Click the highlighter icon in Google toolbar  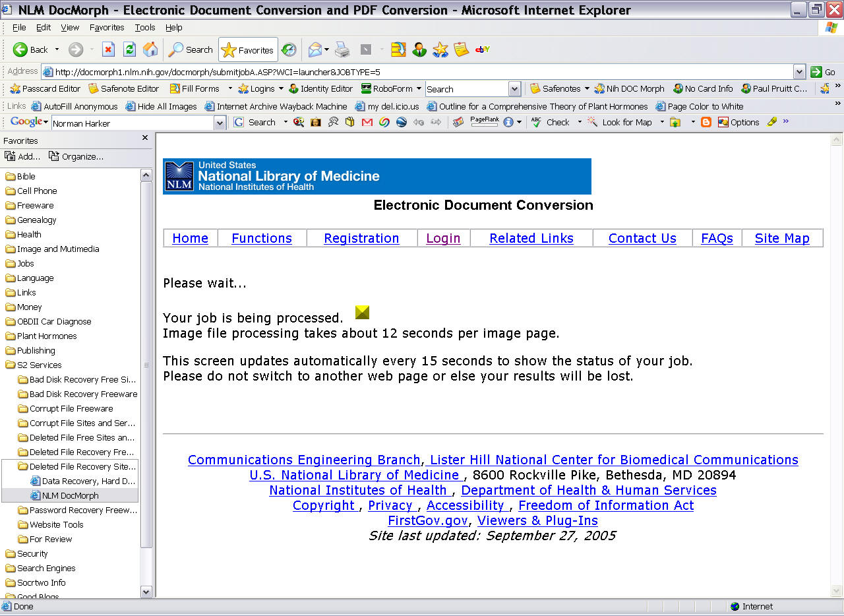(771, 122)
